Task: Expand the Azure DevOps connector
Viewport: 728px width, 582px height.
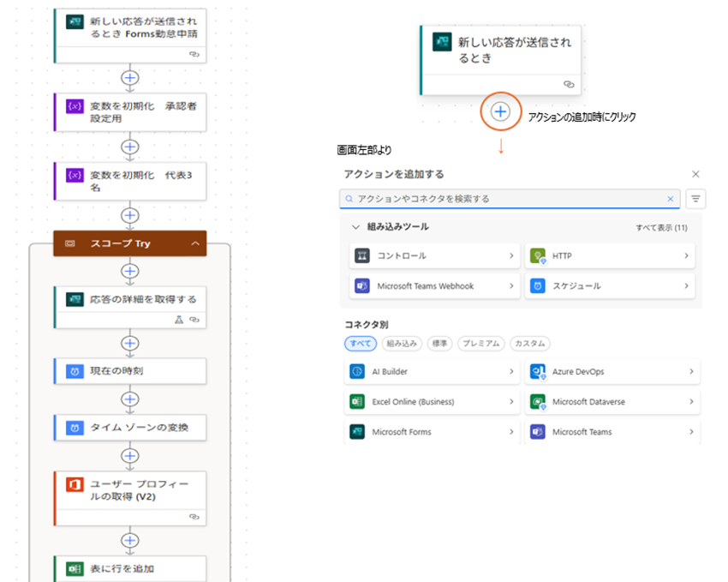Action: tap(612, 372)
